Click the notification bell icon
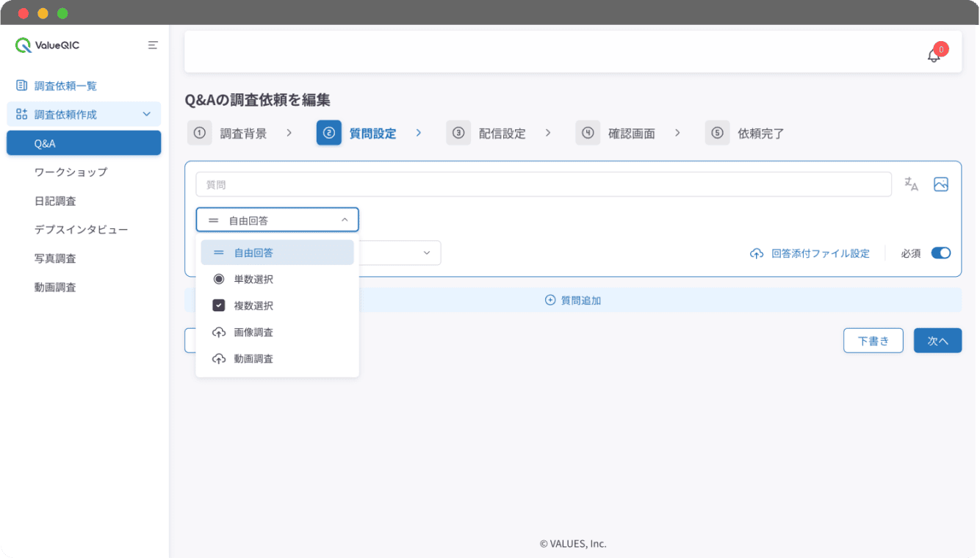 tap(934, 55)
